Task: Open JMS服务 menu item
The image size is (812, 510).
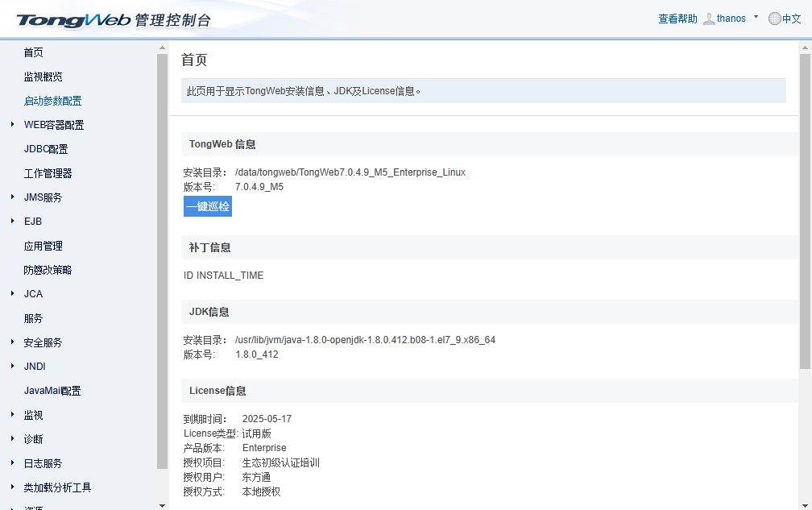Action: (43, 197)
